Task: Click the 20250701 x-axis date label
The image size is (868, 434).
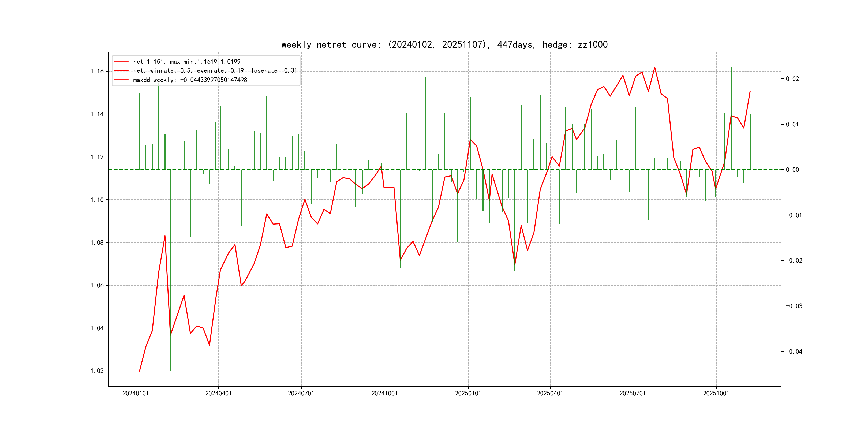Action: click(x=633, y=394)
